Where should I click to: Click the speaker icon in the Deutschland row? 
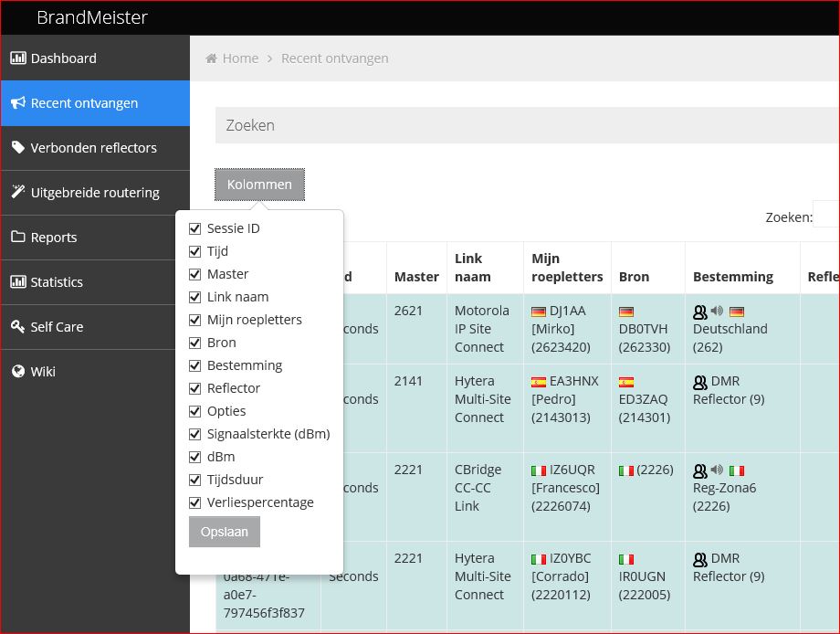coord(717,311)
